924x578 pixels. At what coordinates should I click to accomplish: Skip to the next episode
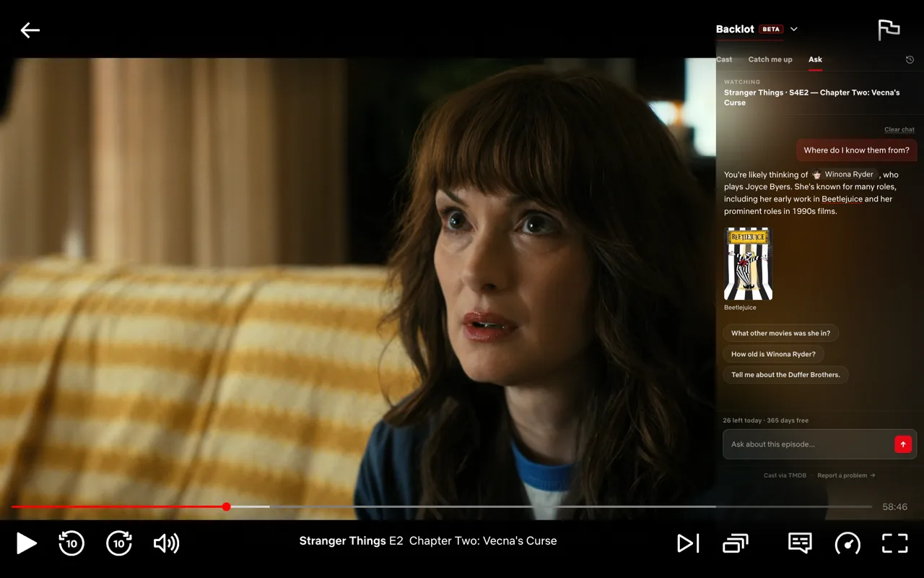click(688, 543)
